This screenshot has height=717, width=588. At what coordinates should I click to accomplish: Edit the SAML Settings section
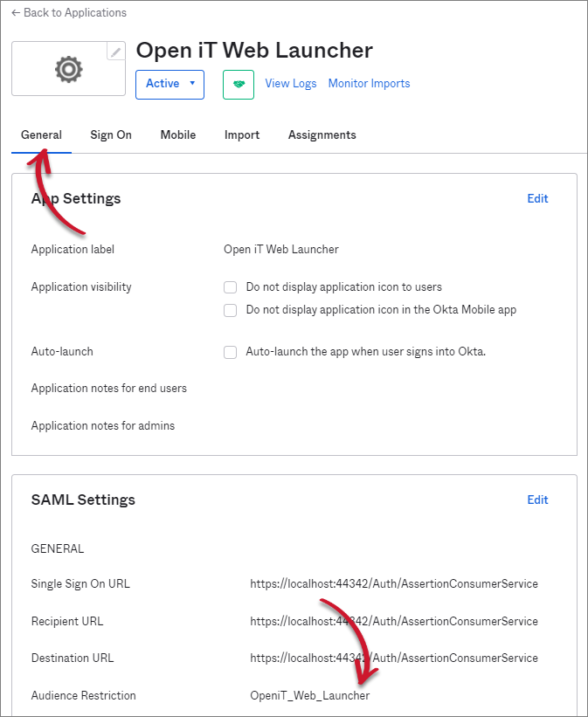[537, 500]
